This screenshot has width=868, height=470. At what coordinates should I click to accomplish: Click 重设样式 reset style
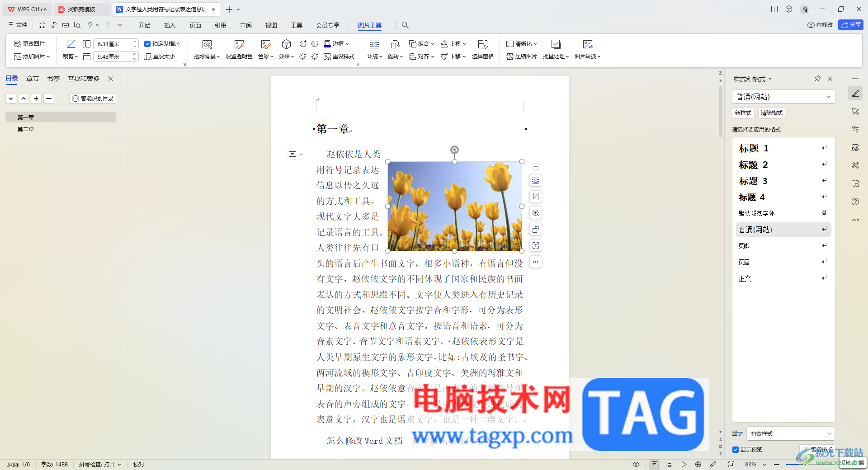click(x=339, y=56)
